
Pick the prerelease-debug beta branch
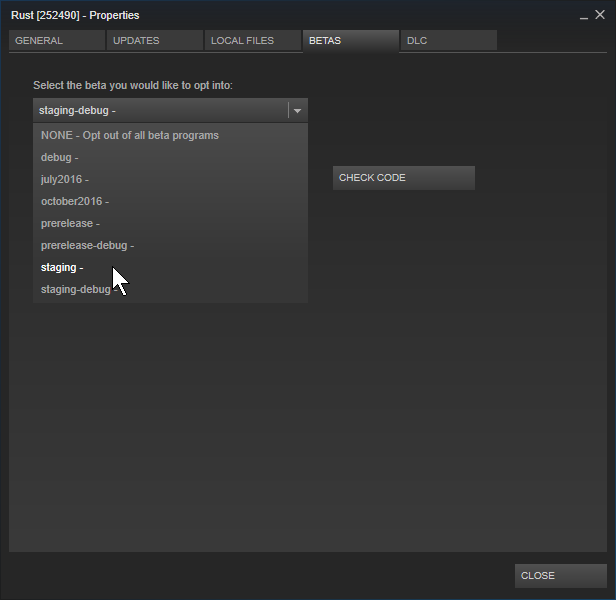coord(170,246)
